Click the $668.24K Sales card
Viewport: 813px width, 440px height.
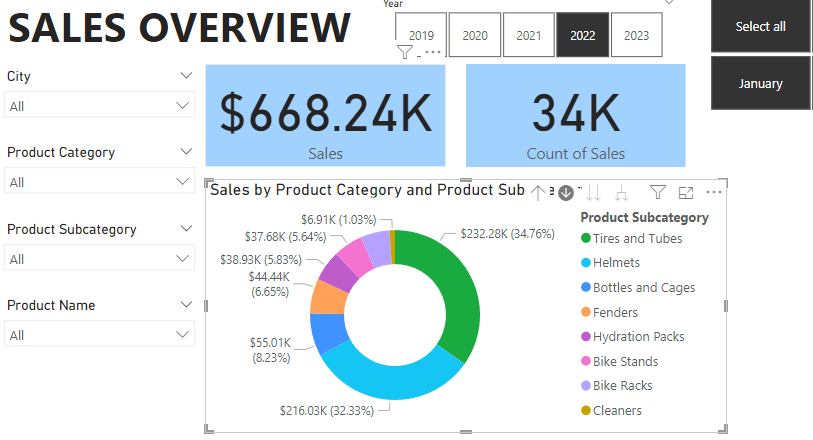point(326,115)
